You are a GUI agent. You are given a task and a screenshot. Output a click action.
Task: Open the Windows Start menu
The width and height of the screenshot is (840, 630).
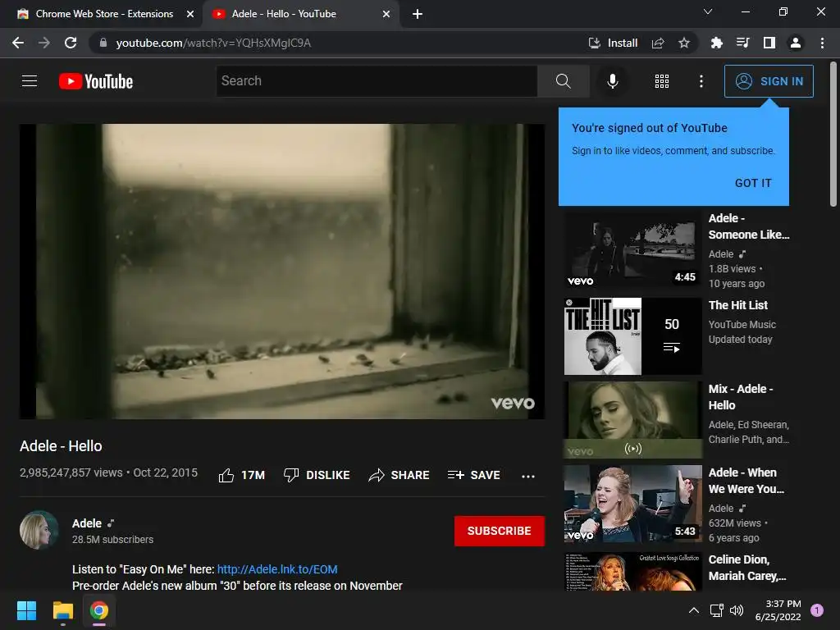click(26, 610)
